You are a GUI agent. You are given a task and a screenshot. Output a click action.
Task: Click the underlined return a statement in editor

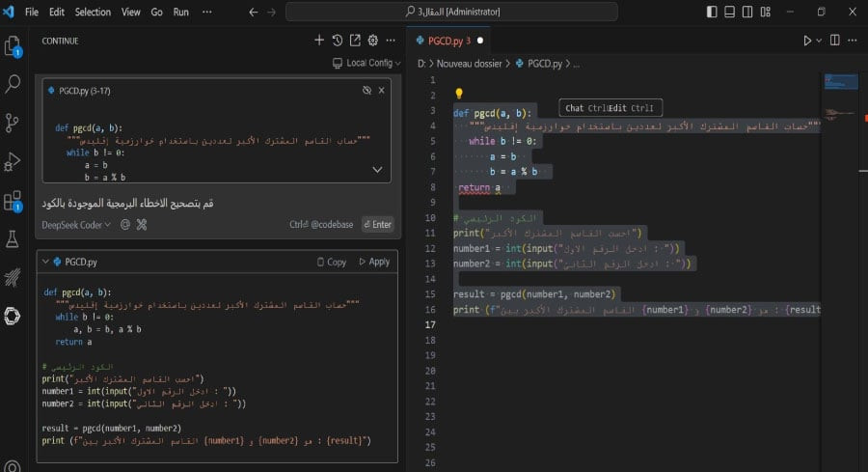[x=479, y=188]
